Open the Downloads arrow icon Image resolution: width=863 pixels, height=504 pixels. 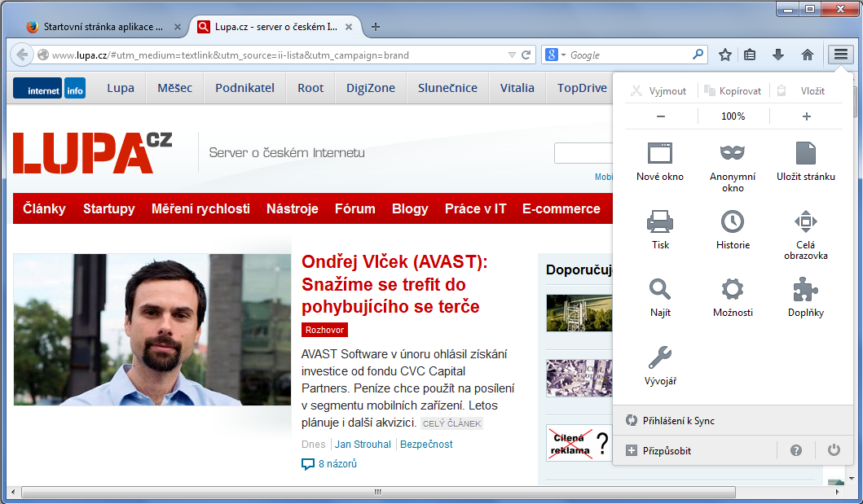coord(778,55)
